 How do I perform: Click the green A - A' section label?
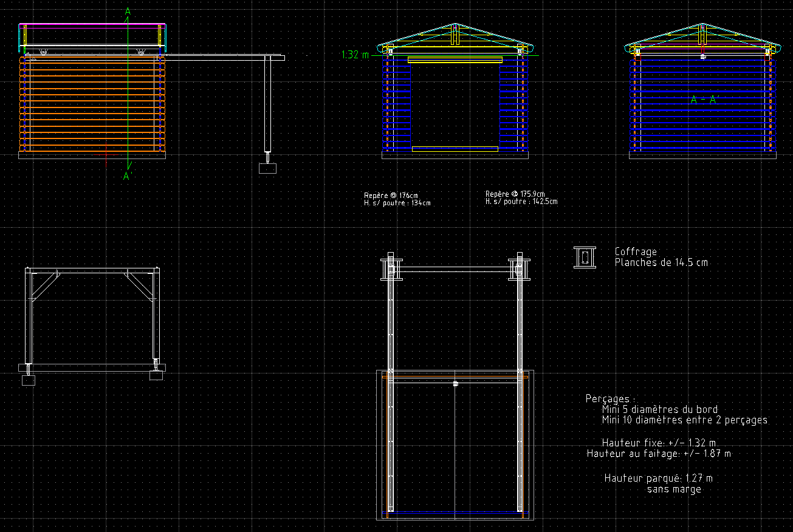tap(703, 100)
